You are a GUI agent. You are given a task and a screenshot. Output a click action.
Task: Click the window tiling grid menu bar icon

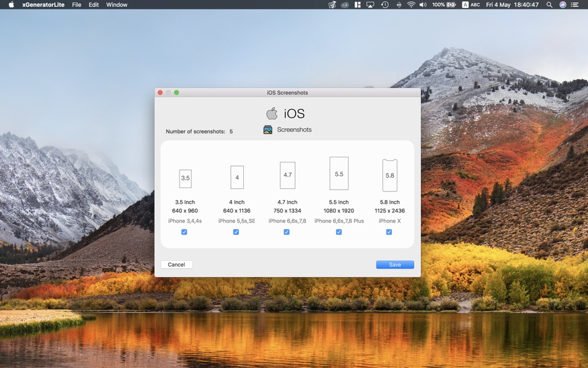[x=358, y=4]
